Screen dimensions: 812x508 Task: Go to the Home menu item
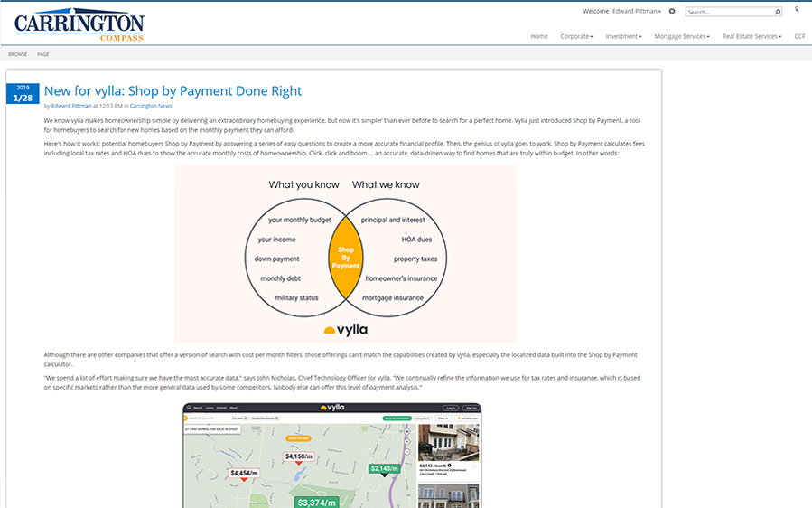click(539, 36)
